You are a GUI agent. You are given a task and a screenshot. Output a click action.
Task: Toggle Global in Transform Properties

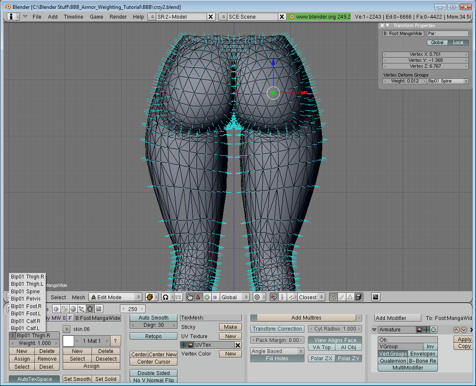coord(437,43)
